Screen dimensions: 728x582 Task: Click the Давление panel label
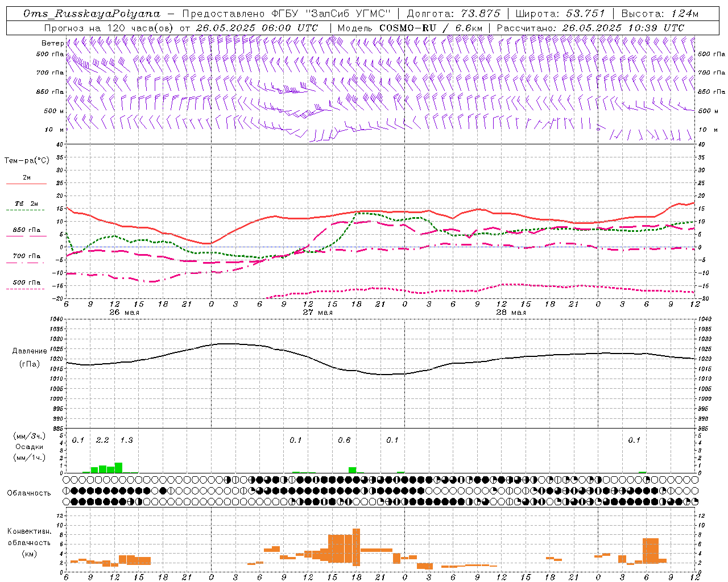point(30,351)
